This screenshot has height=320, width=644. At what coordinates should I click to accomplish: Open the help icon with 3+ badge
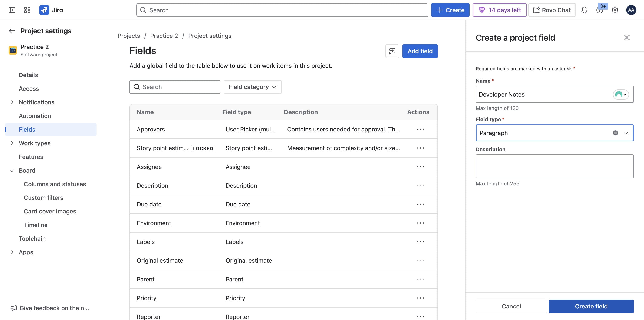click(599, 10)
